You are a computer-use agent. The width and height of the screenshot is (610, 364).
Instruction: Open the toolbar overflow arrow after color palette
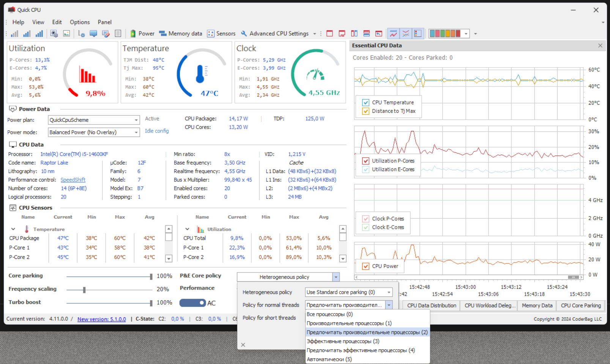click(x=475, y=34)
